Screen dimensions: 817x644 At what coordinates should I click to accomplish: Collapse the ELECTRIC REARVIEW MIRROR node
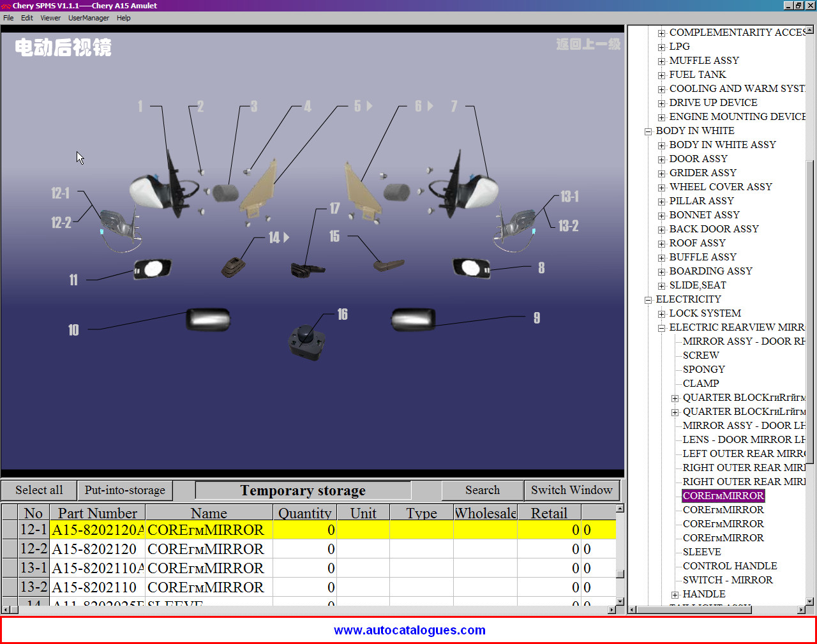(662, 328)
